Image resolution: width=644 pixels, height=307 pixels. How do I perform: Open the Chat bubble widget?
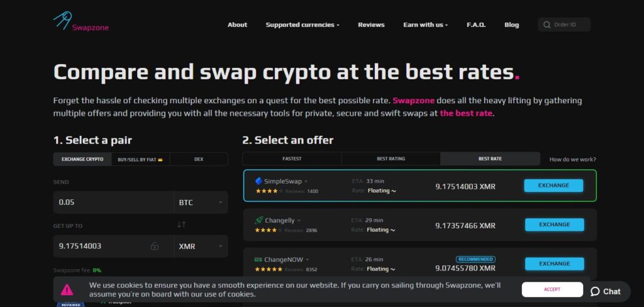tap(606, 291)
